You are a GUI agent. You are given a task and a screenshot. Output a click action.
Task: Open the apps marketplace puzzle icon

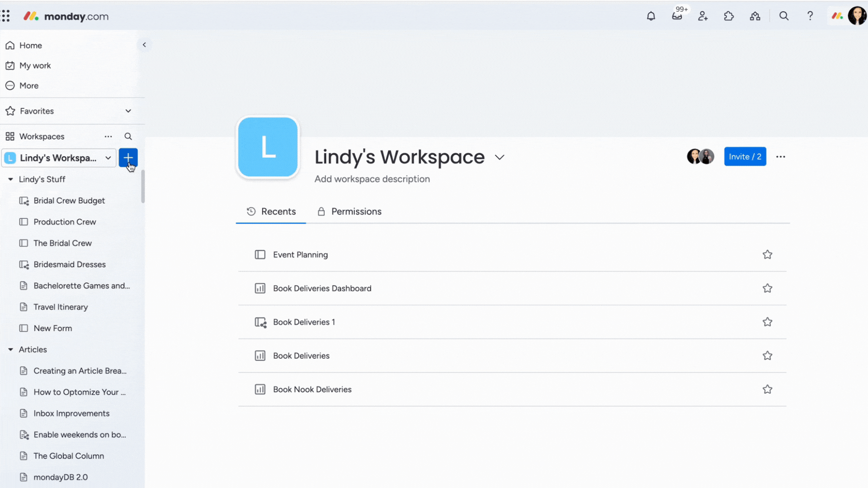[x=729, y=16]
